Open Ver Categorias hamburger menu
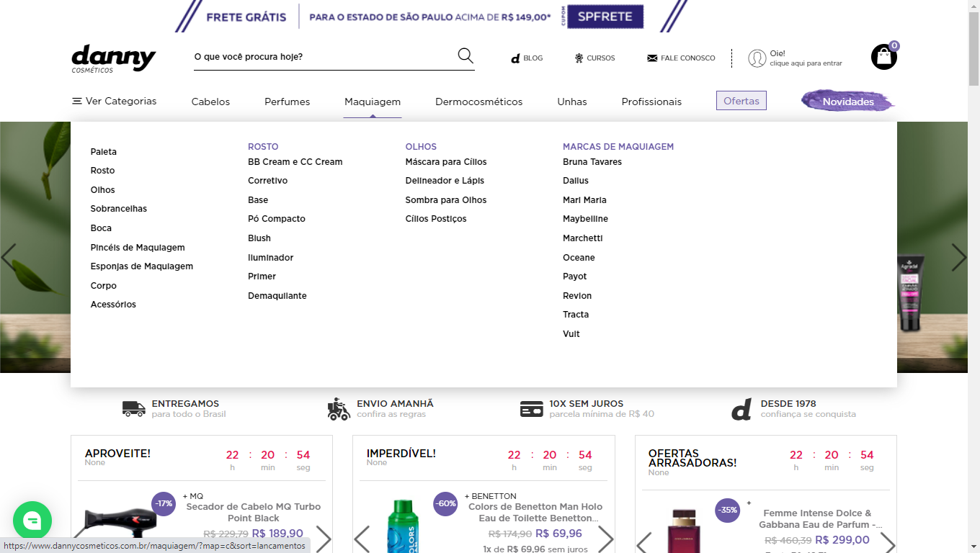 114,101
